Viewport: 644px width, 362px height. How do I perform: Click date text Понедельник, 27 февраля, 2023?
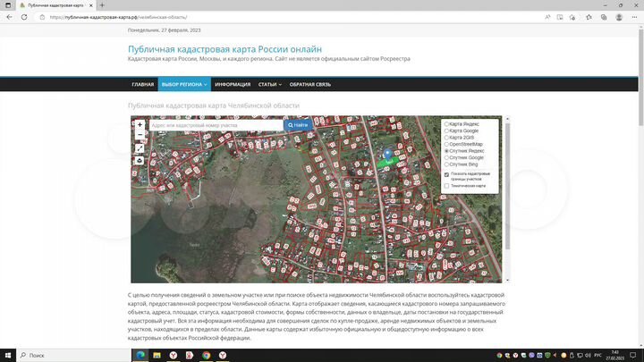pyautogui.click(x=165, y=30)
